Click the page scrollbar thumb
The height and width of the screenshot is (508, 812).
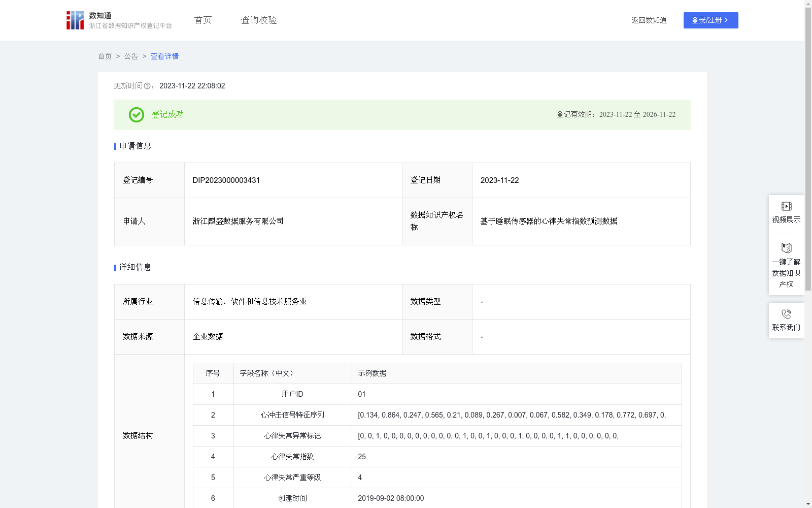coord(808,149)
